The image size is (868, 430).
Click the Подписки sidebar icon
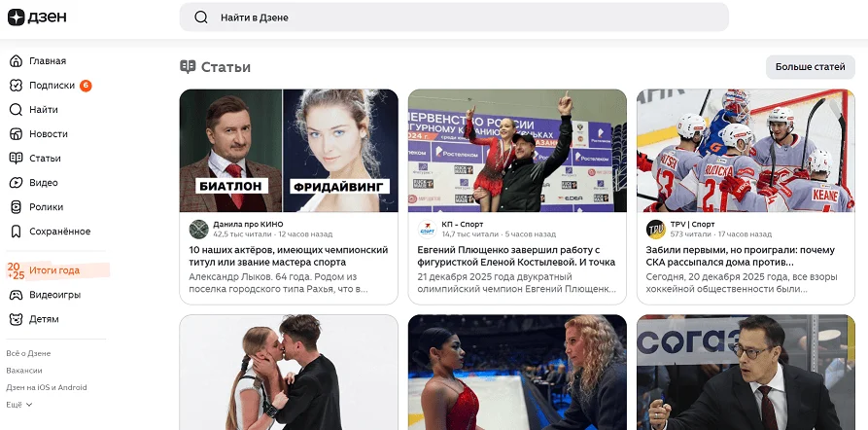coord(16,86)
